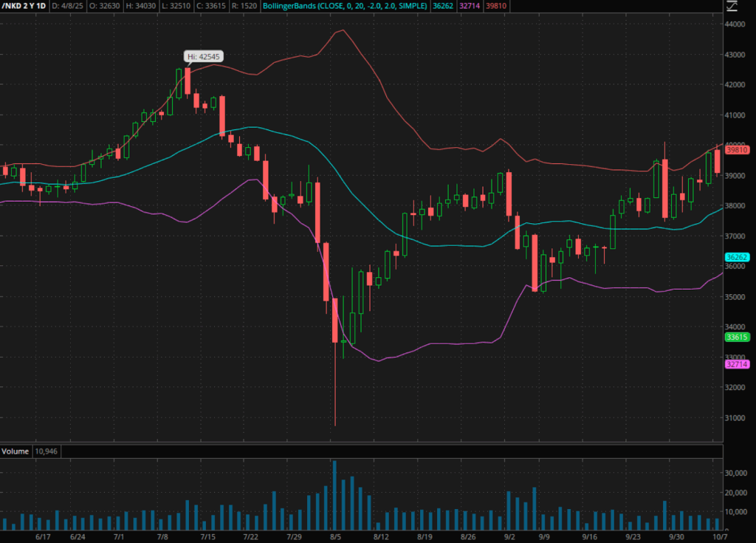This screenshot has width=756, height=543.
Task: Click the D: 4/8/25 date readout
Action: coord(67,6)
